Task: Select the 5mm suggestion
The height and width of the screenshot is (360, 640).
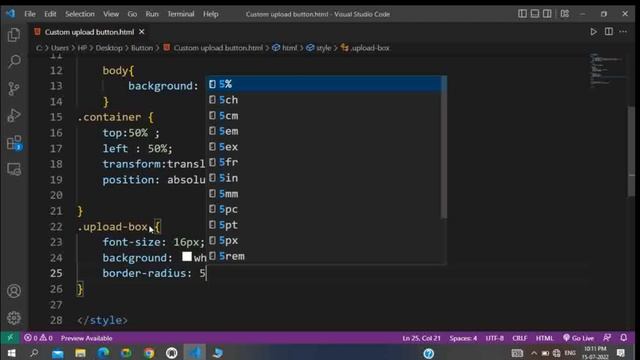Action: [x=325, y=194]
